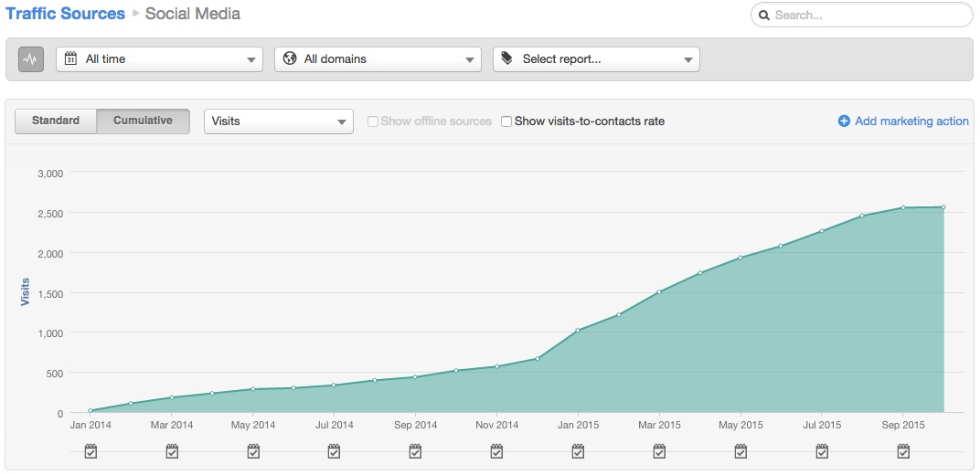Open the All time date range dropdown
Image resolution: width=980 pixels, height=475 pixels.
click(x=159, y=59)
